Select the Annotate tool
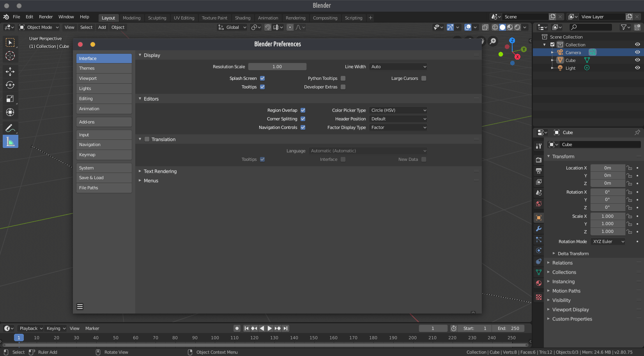 pyautogui.click(x=10, y=128)
